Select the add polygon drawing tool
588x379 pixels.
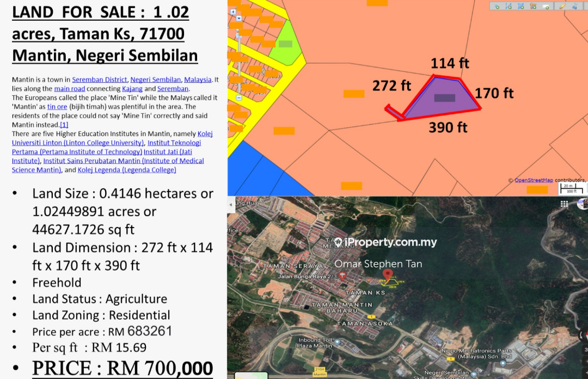[x=521, y=7]
